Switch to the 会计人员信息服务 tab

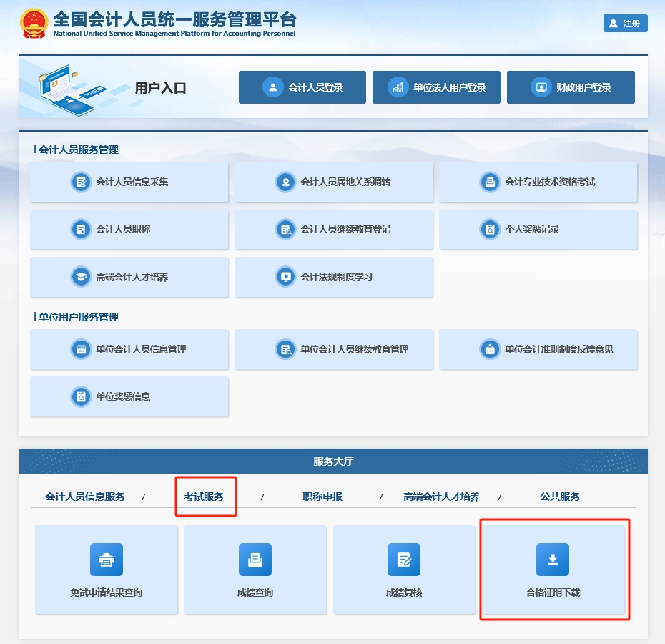tap(85, 497)
